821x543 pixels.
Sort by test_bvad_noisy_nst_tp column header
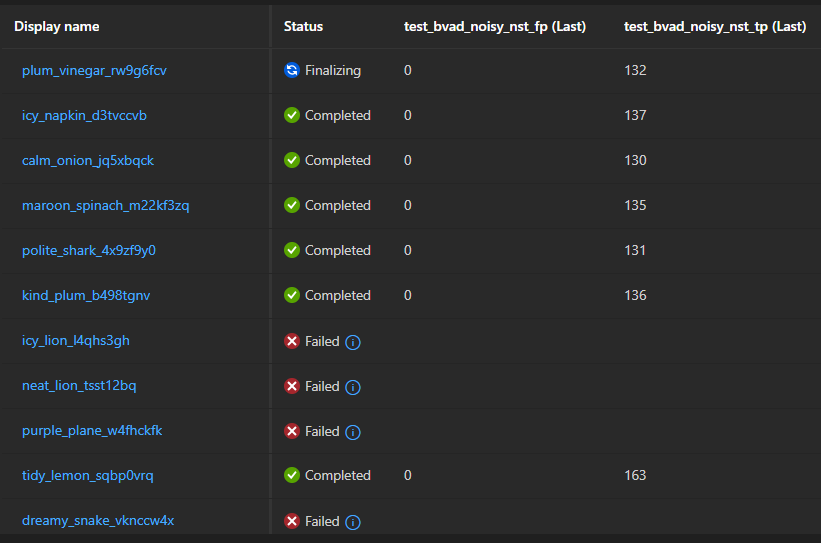click(714, 27)
